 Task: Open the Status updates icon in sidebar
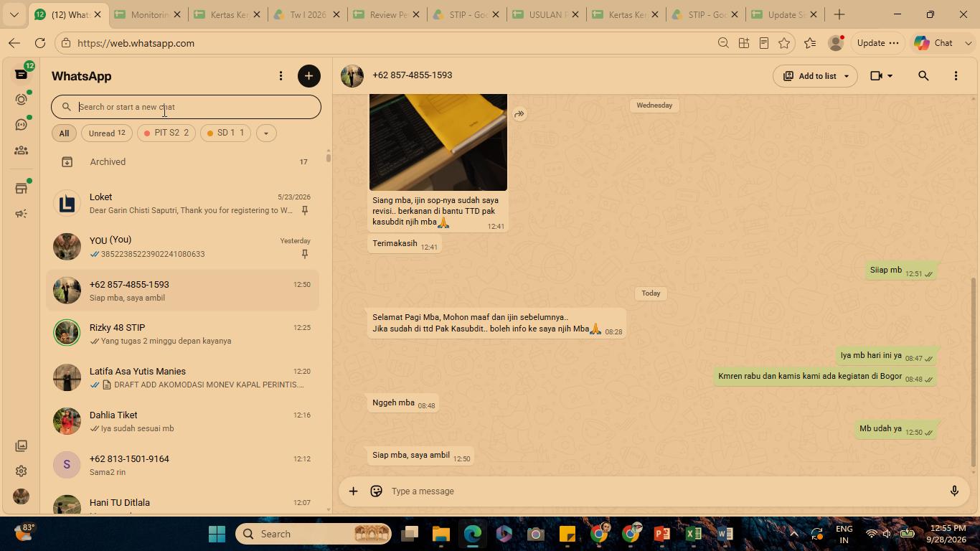click(21, 100)
